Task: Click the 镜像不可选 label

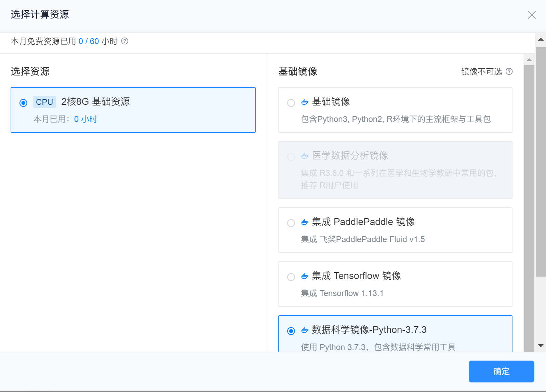Action: pos(481,71)
